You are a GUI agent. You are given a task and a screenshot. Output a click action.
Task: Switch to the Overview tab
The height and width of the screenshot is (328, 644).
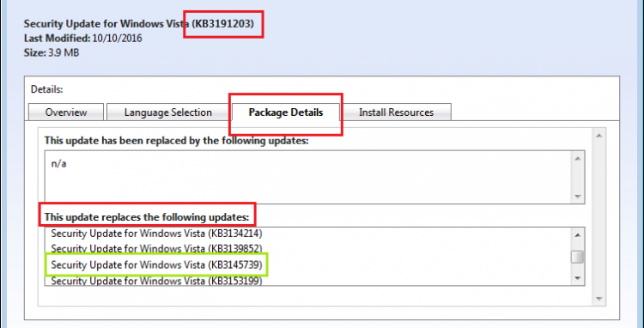66,112
